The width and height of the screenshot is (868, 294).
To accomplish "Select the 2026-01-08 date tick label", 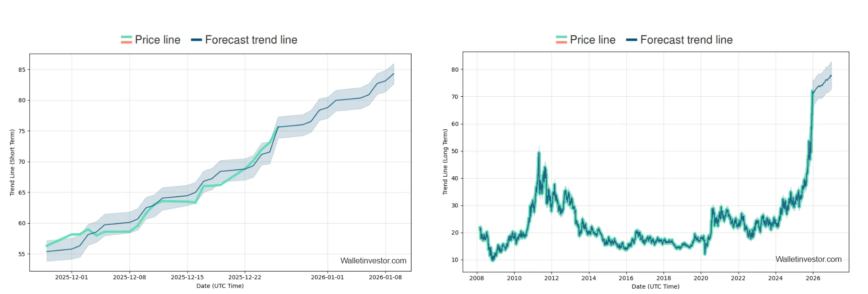I will point(385,277).
